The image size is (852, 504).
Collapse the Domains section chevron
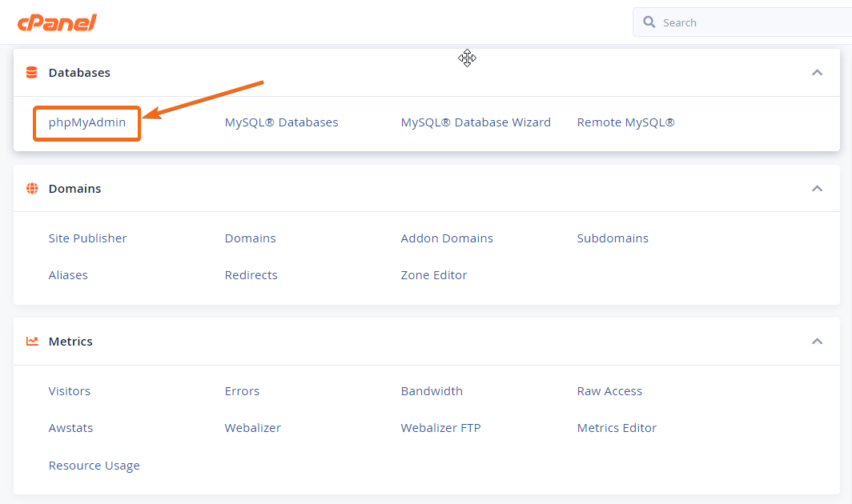(817, 189)
